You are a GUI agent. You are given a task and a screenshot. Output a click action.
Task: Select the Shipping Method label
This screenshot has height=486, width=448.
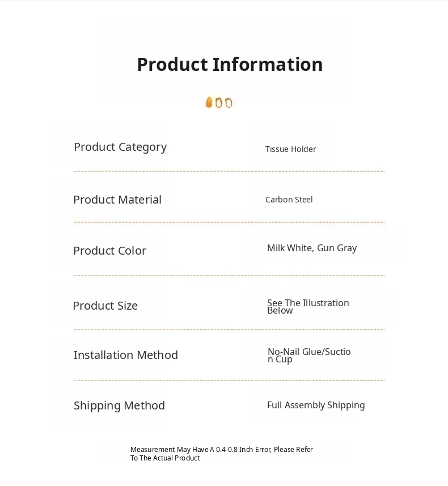point(119,405)
